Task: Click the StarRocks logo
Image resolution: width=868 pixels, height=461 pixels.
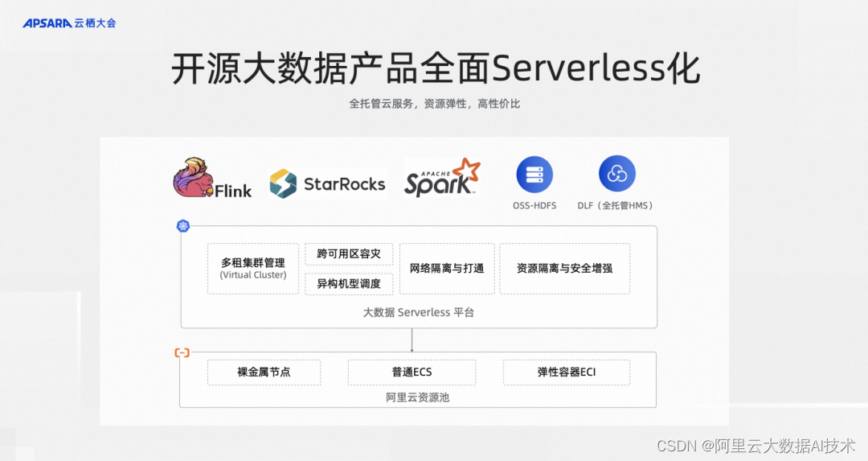Action: 328,184
